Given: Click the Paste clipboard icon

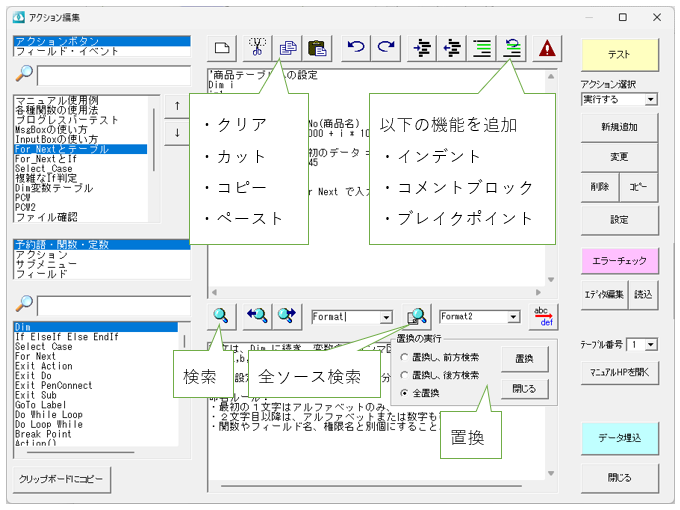Looking at the screenshot, I should (x=317, y=47).
